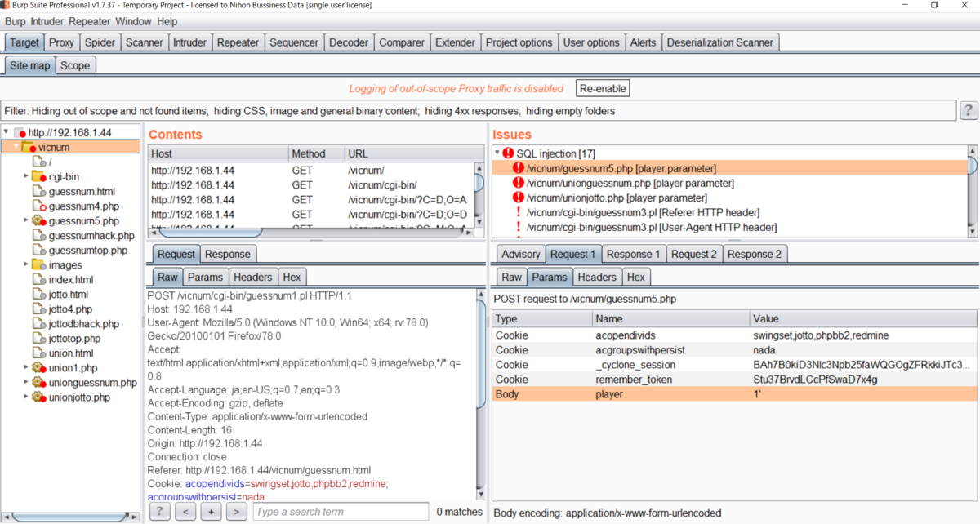Select jottodbhack.php in site map
Viewport: 980px width, 524px height.
click(84, 323)
